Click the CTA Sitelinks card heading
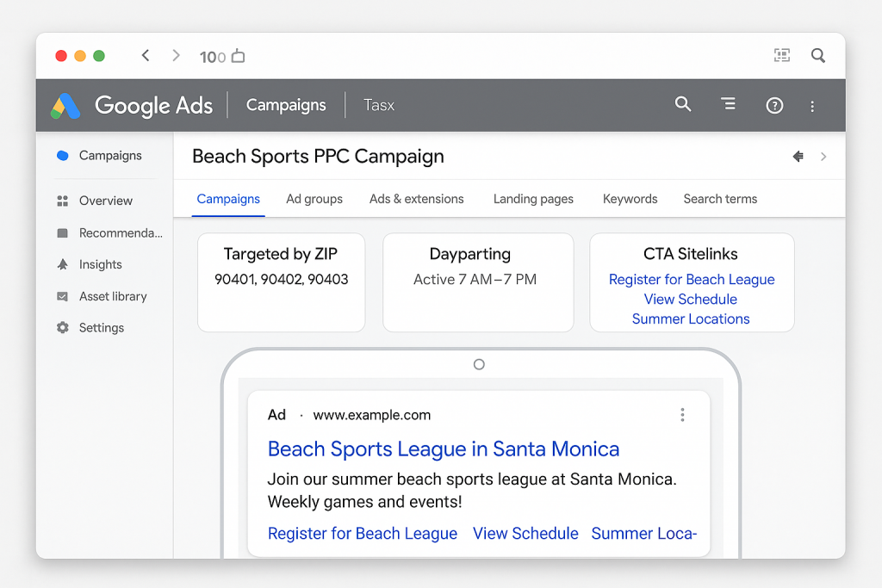 (x=691, y=254)
